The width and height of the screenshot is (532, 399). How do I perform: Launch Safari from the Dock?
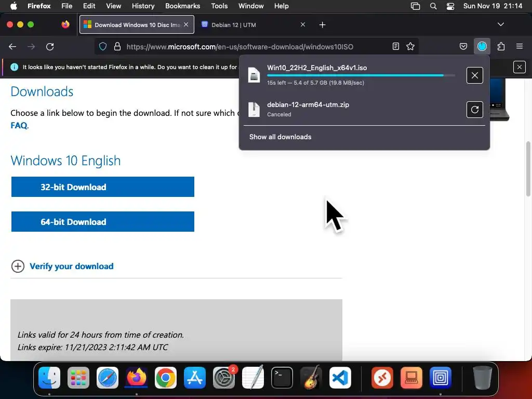click(x=108, y=378)
